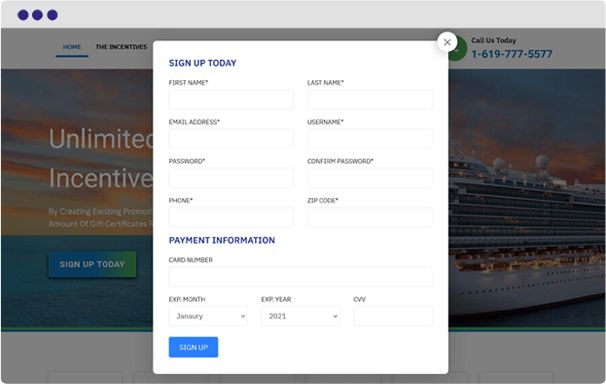
Task: Click the first purple window dot
Action: coord(23,15)
